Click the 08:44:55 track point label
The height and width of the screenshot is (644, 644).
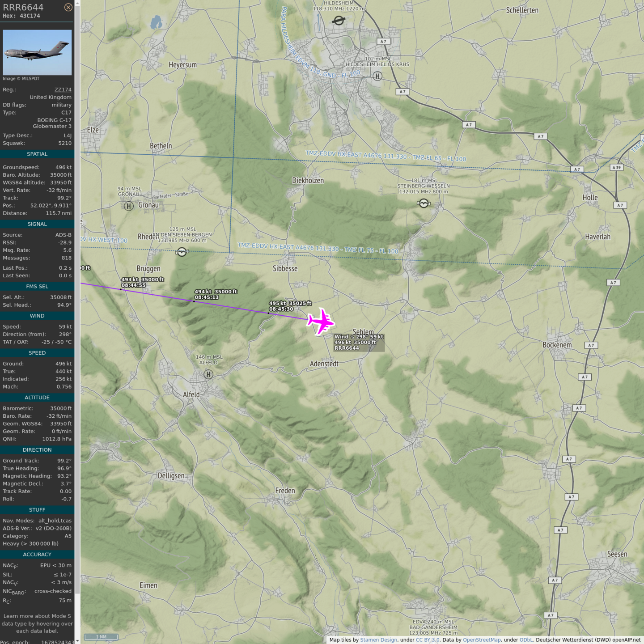click(133, 285)
